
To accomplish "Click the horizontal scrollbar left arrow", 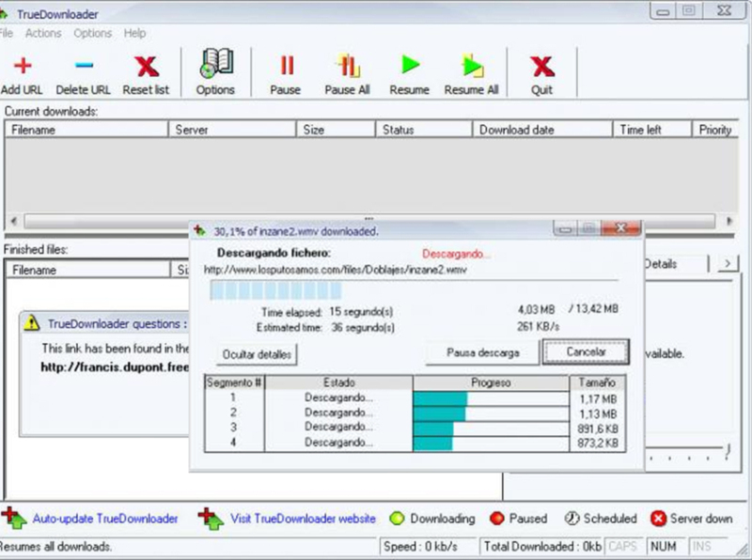I will tap(14, 221).
